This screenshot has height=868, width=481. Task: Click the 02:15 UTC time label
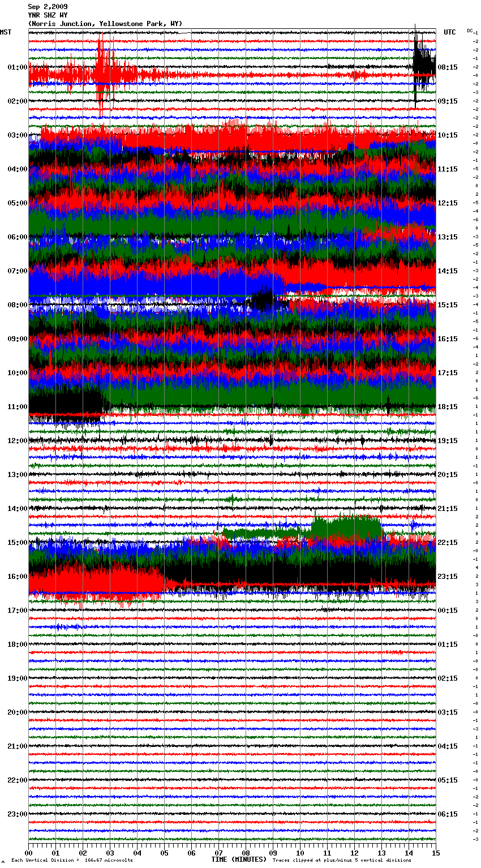click(448, 678)
